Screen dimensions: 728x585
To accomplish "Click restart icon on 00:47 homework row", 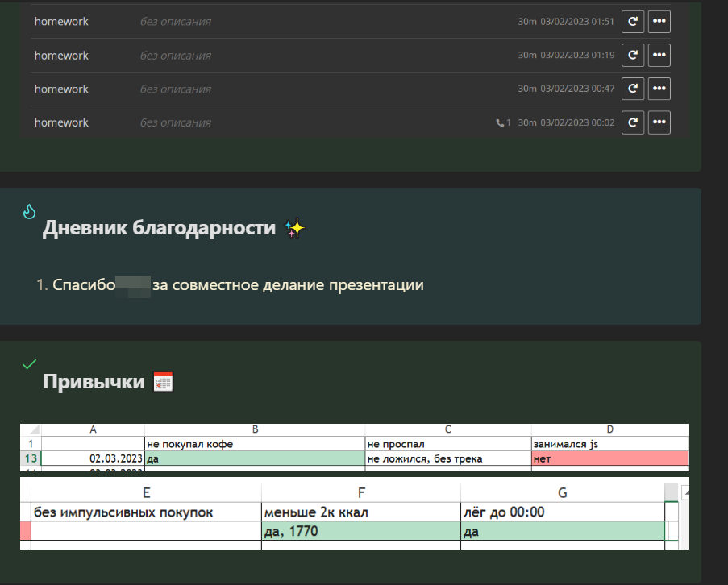I will (633, 89).
